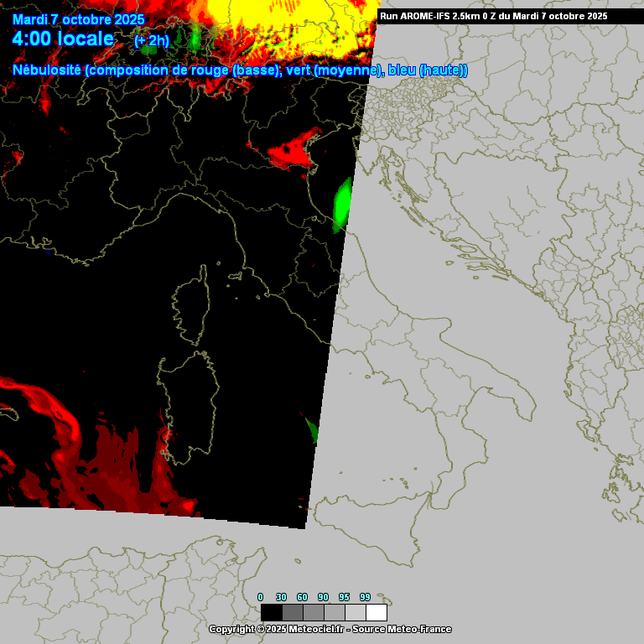This screenshot has width=644, height=644.
Task: Click the bright green cloud patch near the Adriatic
Action: click(x=342, y=205)
